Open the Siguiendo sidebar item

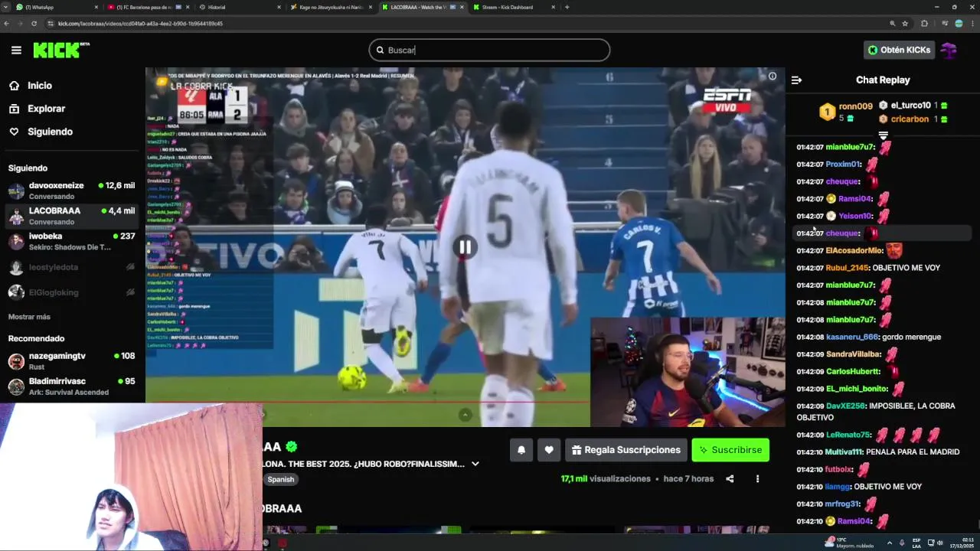coord(50,132)
